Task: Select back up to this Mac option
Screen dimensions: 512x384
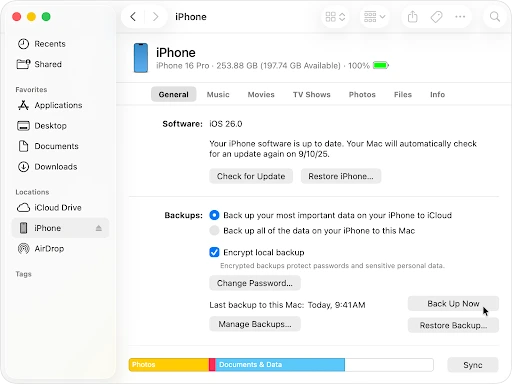Action: click(214, 230)
